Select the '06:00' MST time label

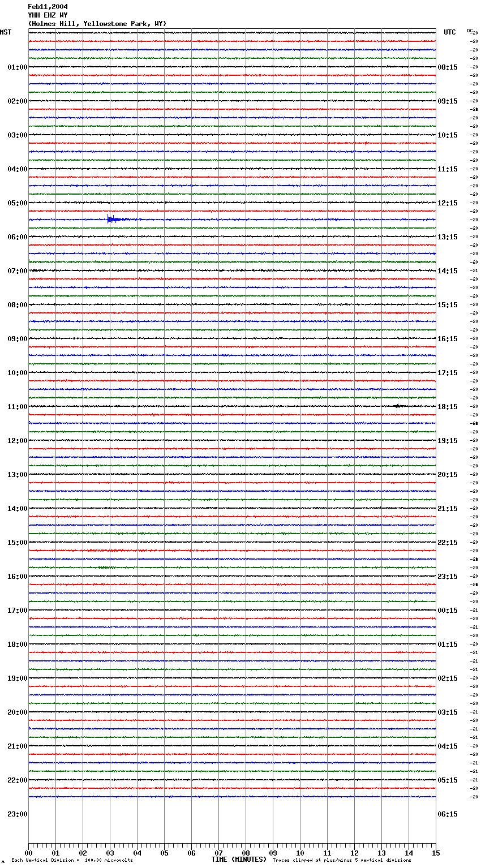(x=18, y=237)
